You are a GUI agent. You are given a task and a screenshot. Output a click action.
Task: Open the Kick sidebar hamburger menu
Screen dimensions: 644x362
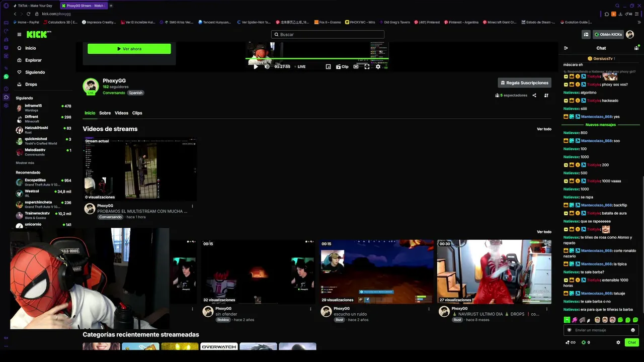(x=19, y=35)
